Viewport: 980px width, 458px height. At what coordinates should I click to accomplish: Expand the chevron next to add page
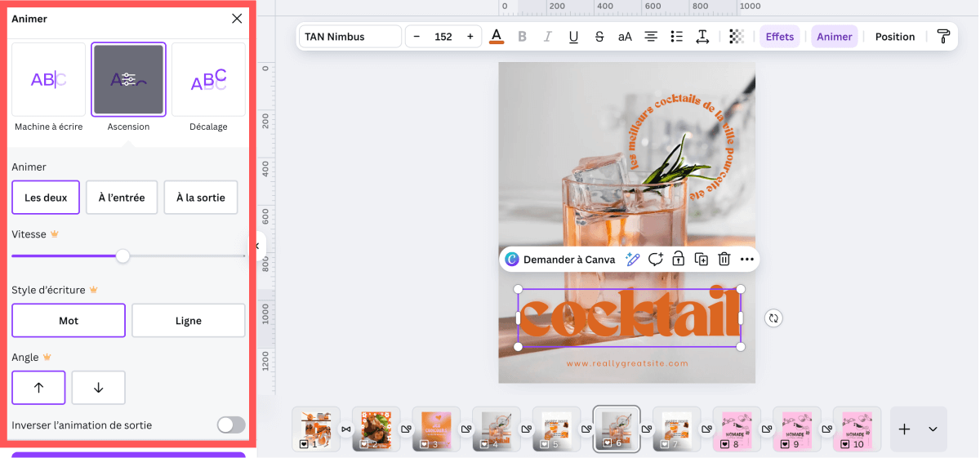click(x=933, y=429)
